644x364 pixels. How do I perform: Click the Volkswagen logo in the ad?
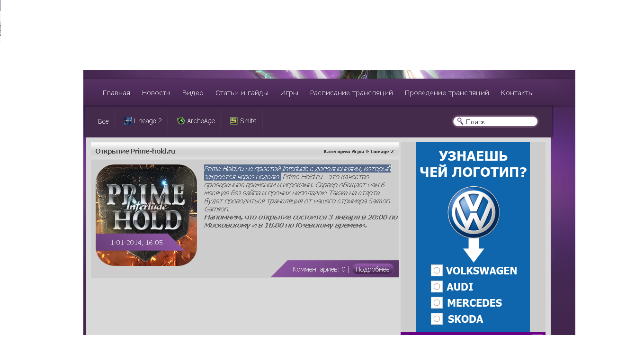pyautogui.click(x=474, y=212)
